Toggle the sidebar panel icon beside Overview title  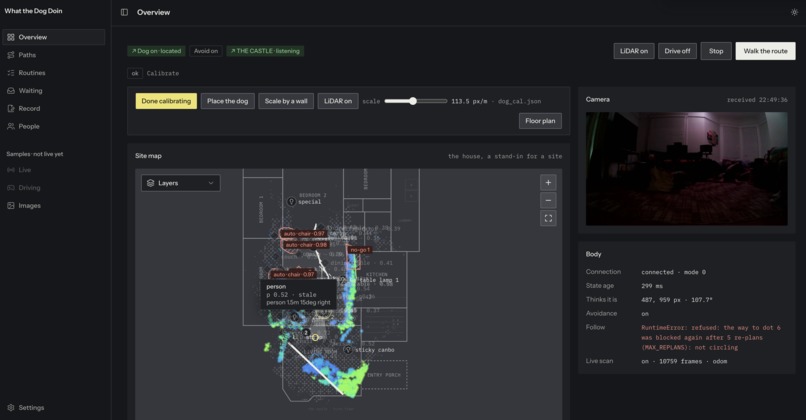(x=124, y=12)
